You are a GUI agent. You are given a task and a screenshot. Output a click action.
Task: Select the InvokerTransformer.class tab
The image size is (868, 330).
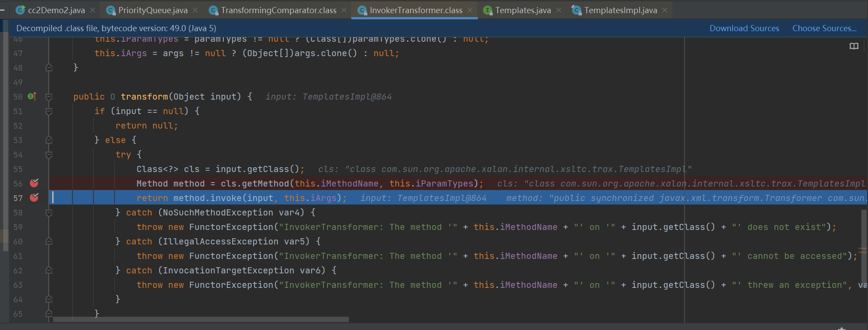click(x=416, y=10)
